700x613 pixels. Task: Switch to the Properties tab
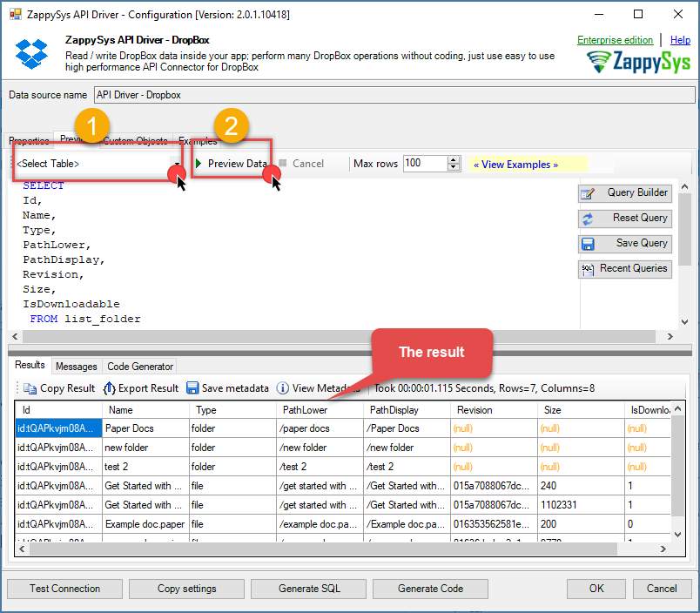tap(29, 141)
